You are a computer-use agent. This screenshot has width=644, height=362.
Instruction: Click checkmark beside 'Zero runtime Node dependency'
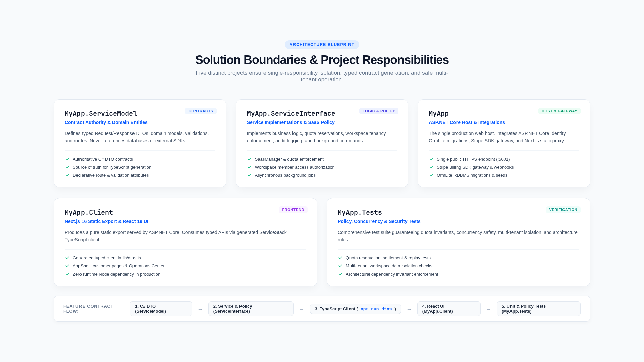(x=67, y=274)
